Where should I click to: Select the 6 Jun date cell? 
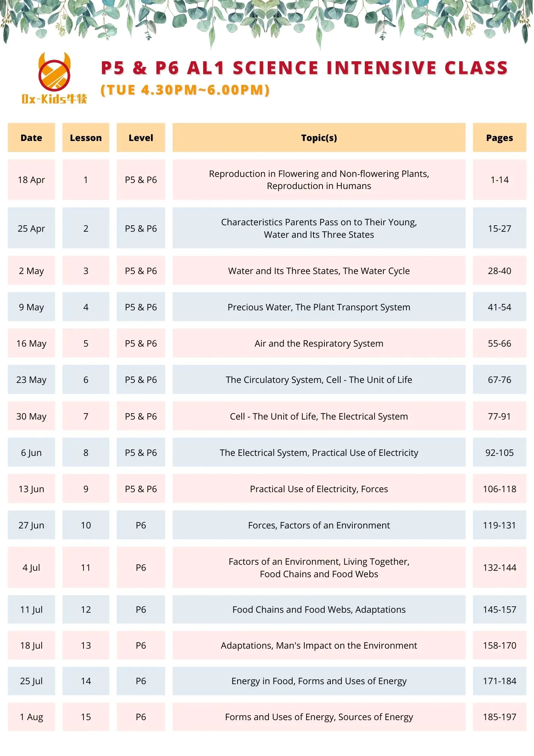(x=31, y=452)
